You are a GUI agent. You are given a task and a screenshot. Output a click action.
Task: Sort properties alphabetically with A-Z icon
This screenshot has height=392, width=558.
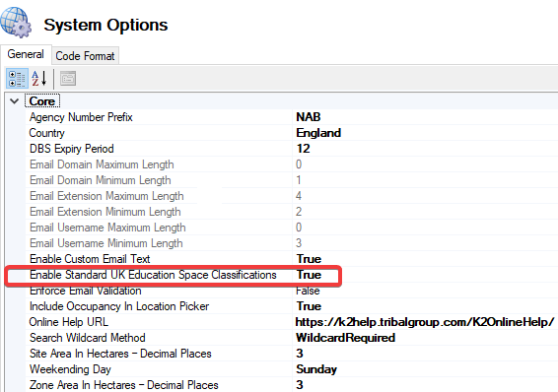click(x=39, y=79)
